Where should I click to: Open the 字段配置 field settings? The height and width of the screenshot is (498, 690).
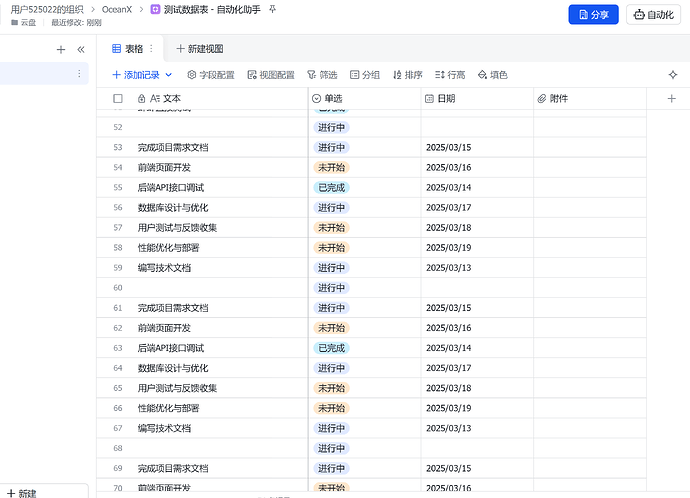point(211,75)
